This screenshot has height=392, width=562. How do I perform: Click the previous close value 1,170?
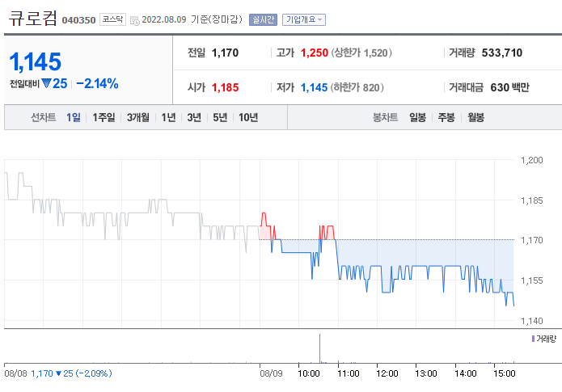pos(225,53)
